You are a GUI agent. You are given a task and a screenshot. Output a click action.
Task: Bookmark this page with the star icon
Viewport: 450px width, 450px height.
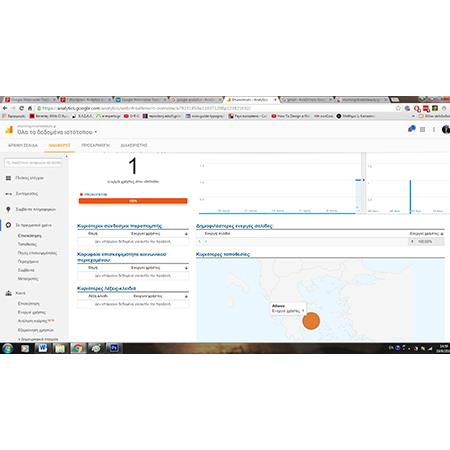pos(398,108)
